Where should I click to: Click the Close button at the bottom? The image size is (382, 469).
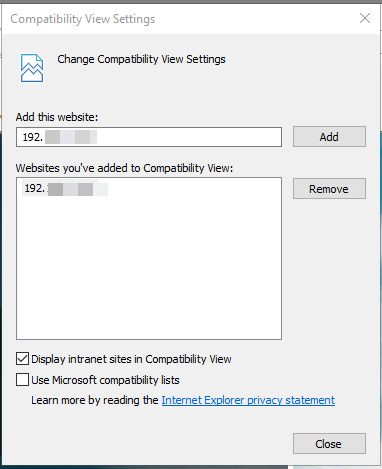pyautogui.click(x=329, y=444)
